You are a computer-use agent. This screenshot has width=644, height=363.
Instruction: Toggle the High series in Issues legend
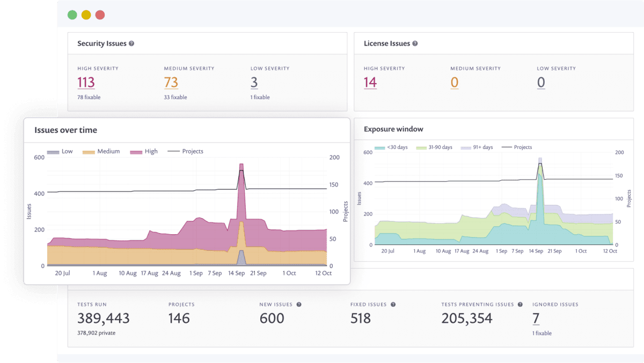point(144,151)
